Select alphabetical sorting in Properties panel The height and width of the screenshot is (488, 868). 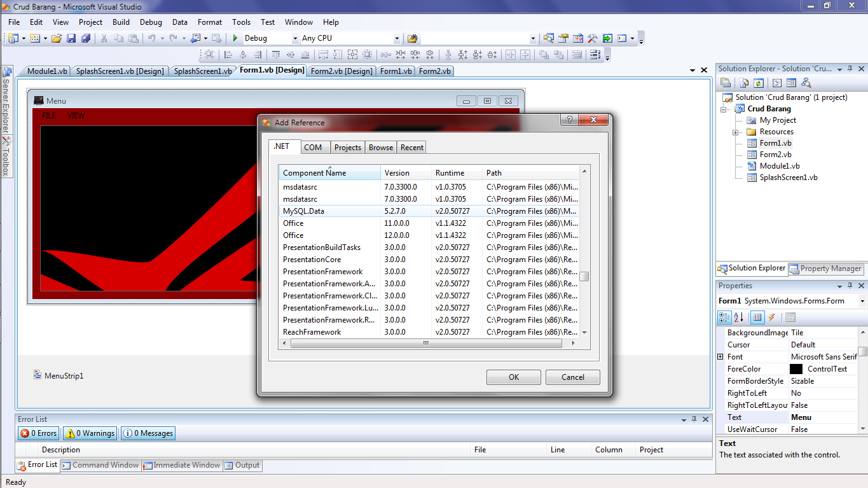(737, 317)
